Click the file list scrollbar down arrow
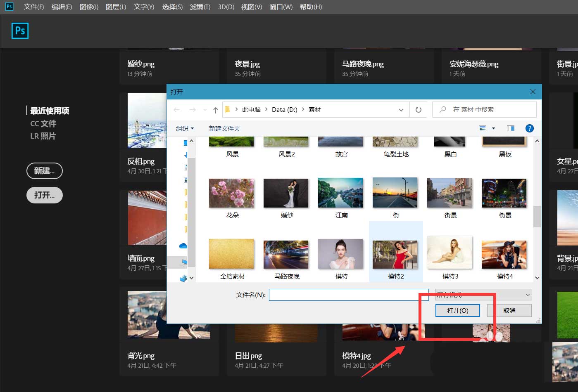The height and width of the screenshot is (392, 578). coord(537,278)
